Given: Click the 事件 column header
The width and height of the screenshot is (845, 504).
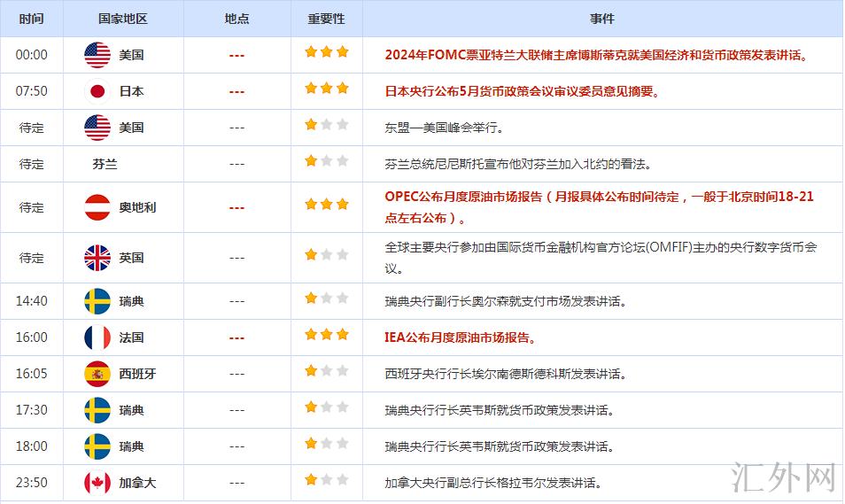Looking at the screenshot, I should click(601, 19).
